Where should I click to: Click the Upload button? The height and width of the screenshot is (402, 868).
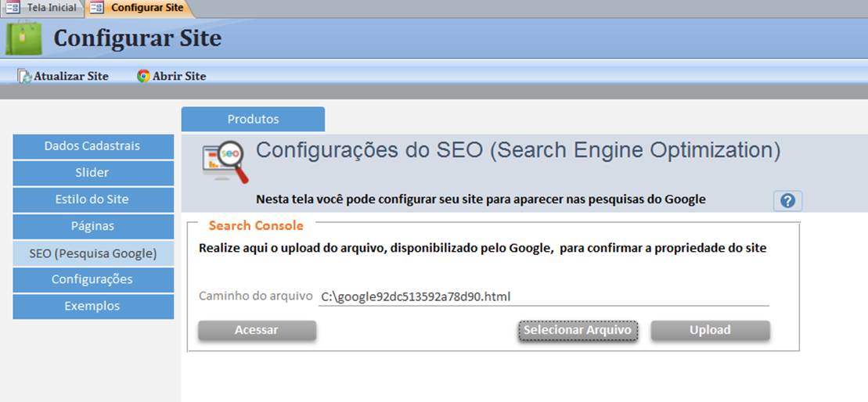click(x=710, y=331)
